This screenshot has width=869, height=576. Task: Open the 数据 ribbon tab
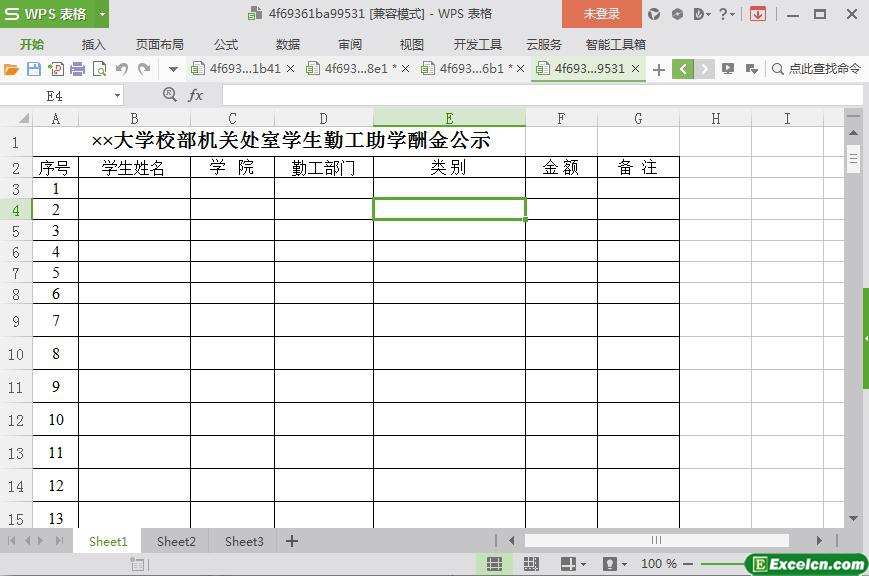[x=288, y=44]
